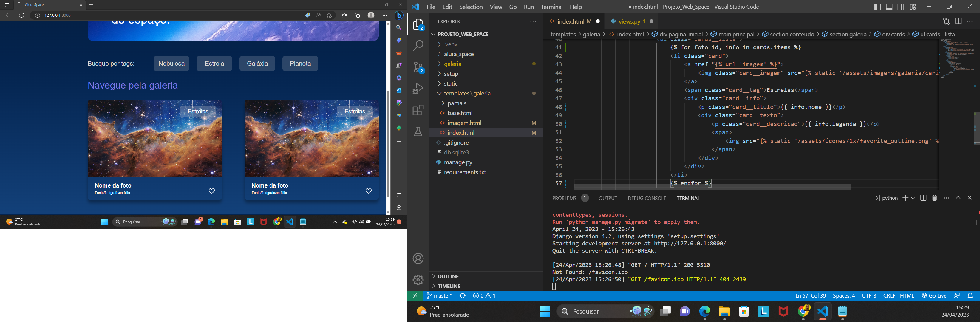Viewport: 980px width, 322px height.
Task: Click the Estrela tag button
Action: pyautogui.click(x=214, y=64)
